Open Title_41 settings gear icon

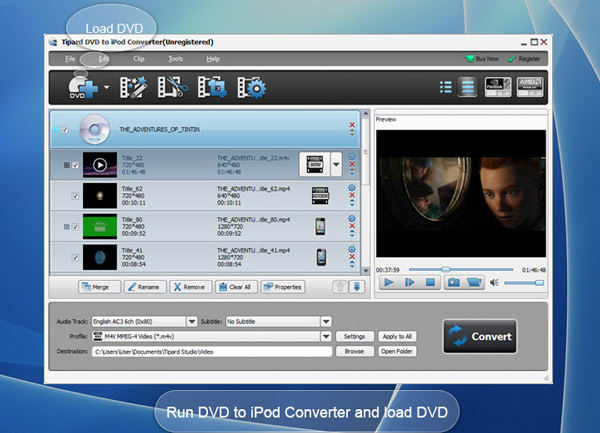(352, 249)
